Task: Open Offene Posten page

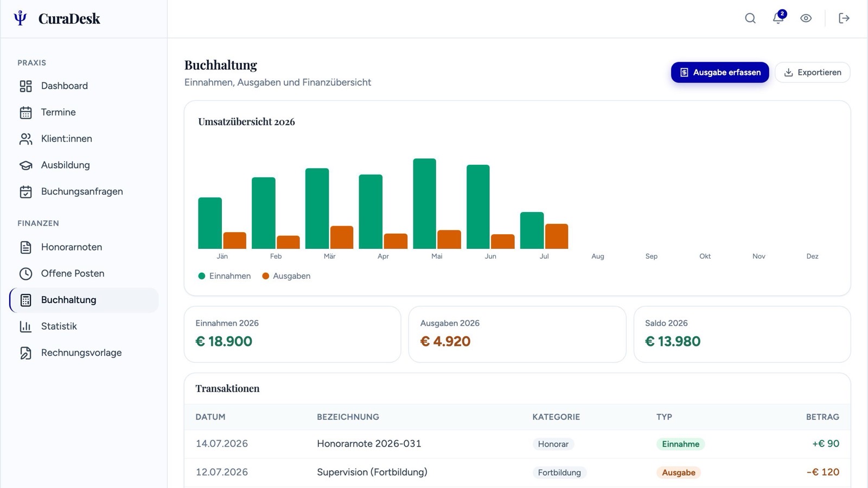Action: pos(84,273)
